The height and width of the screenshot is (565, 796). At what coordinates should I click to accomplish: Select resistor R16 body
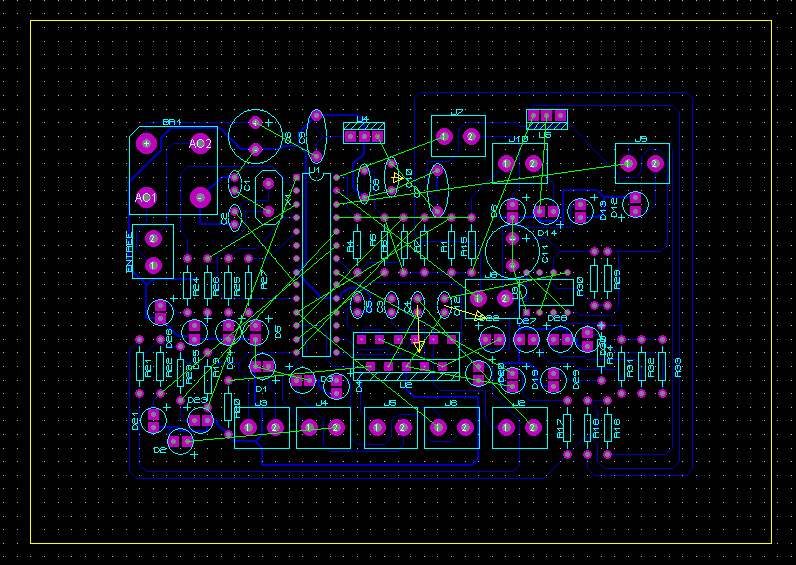608,427
